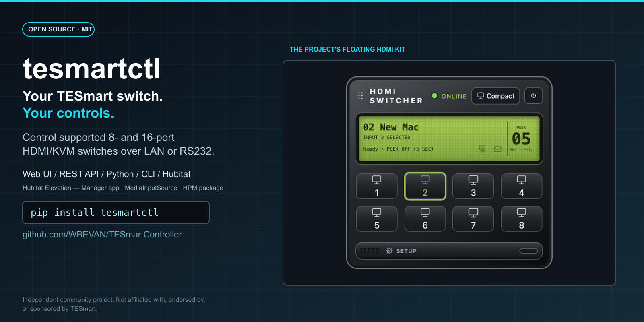Click 'Your TESmart switch.' headline
Image resolution: width=644 pixels, height=322 pixels.
coord(93,96)
